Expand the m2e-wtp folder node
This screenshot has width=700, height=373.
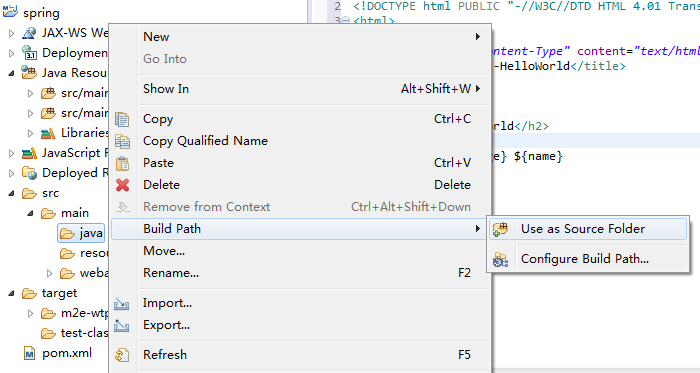pos(30,314)
